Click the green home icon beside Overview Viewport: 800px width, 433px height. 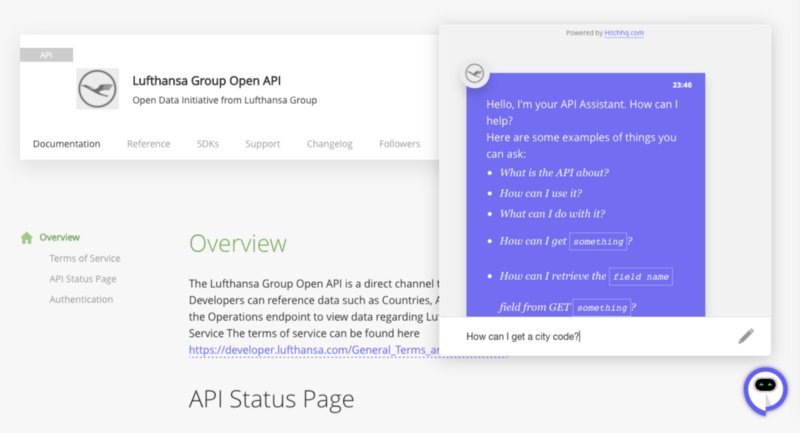click(27, 238)
